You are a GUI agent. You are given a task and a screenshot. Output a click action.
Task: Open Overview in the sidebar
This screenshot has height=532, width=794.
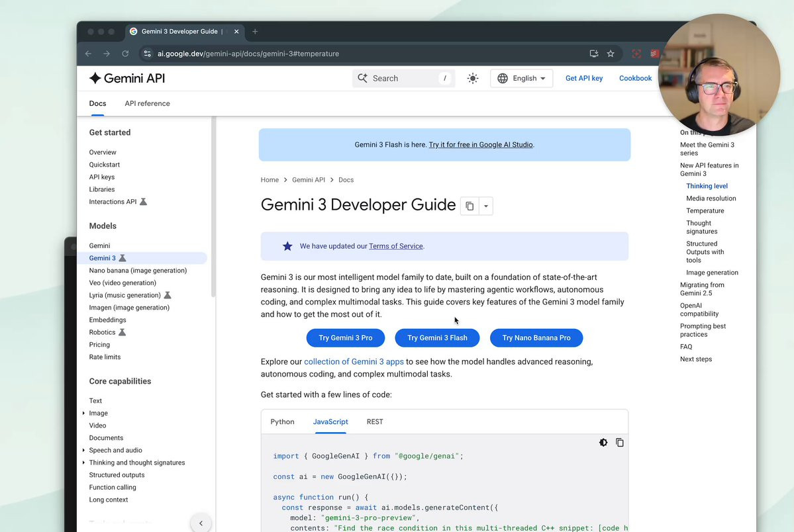102,152
